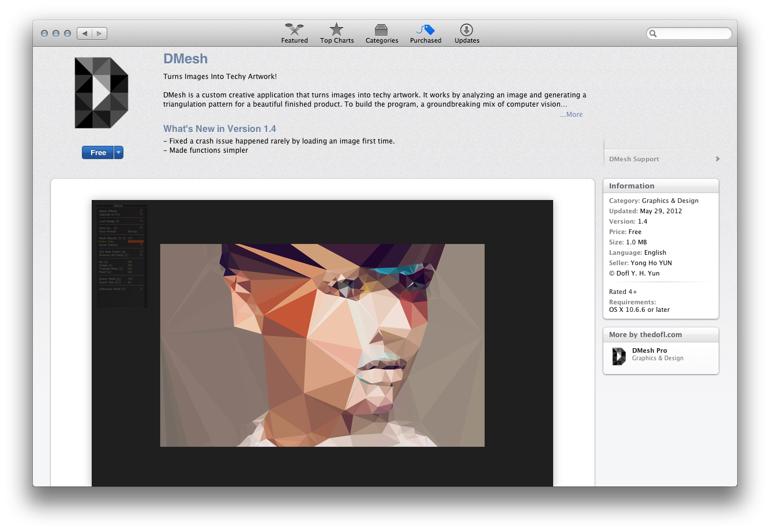The height and width of the screenshot is (532, 770).
Task: Open the Top Charts star icon
Action: tap(337, 30)
